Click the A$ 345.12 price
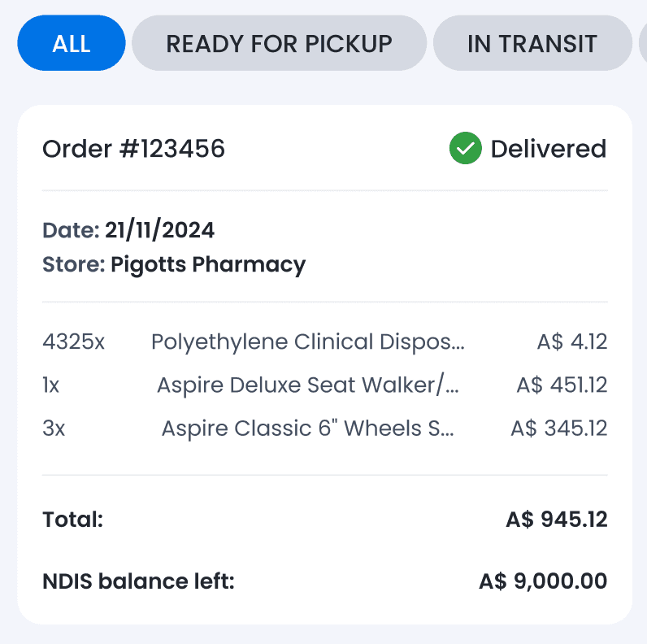 tap(559, 428)
